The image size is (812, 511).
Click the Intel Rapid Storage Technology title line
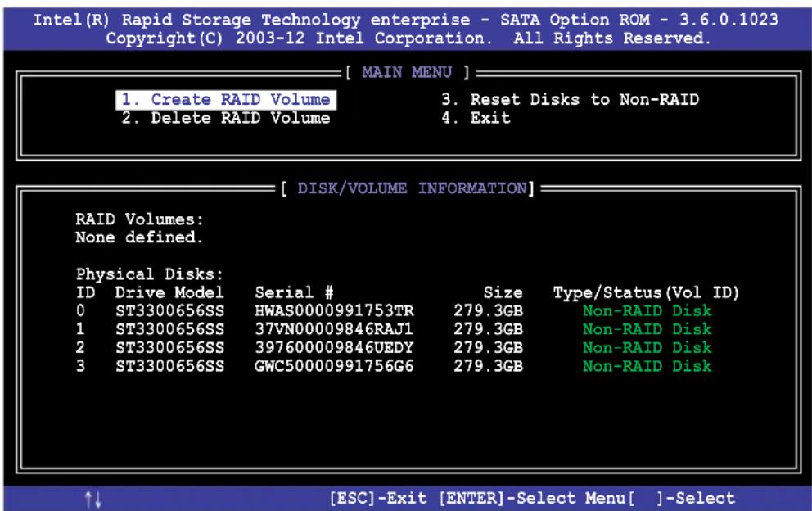pos(405,20)
